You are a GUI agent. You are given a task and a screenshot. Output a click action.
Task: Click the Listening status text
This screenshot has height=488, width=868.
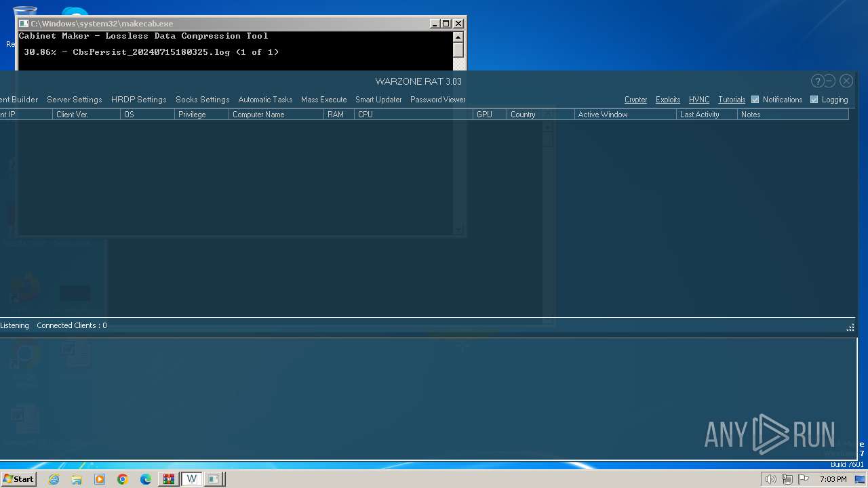pyautogui.click(x=14, y=325)
